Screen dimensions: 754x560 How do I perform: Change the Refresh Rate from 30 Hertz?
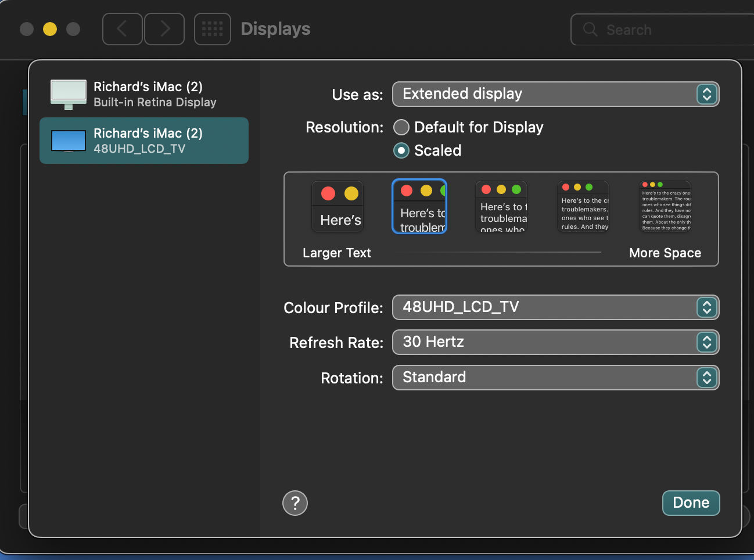click(x=555, y=342)
